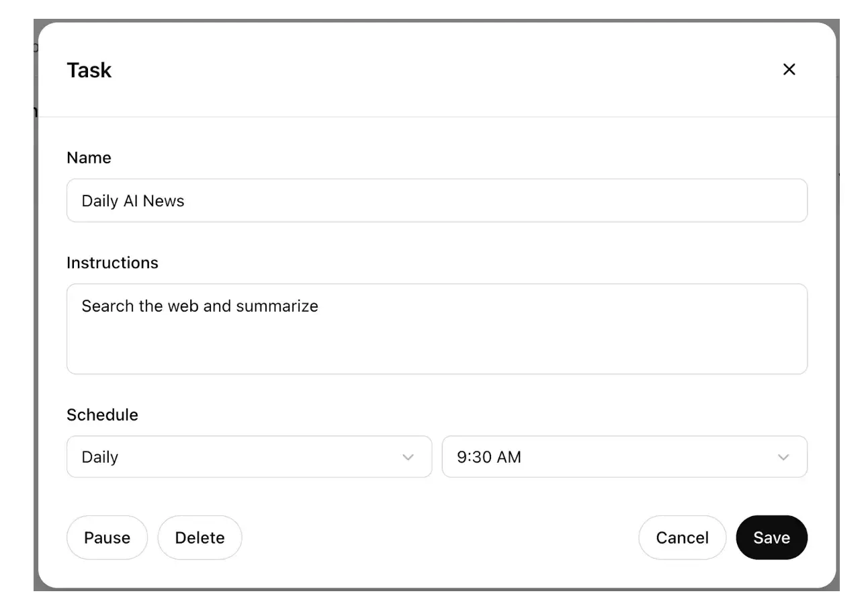Click the "9:30 AM" text in time dropdown
868x610 pixels.
(x=488, y=457)
